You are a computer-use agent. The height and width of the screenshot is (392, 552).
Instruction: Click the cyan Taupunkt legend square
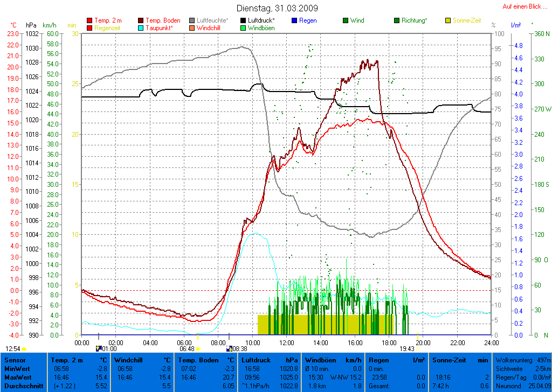[x=141, y=28]
